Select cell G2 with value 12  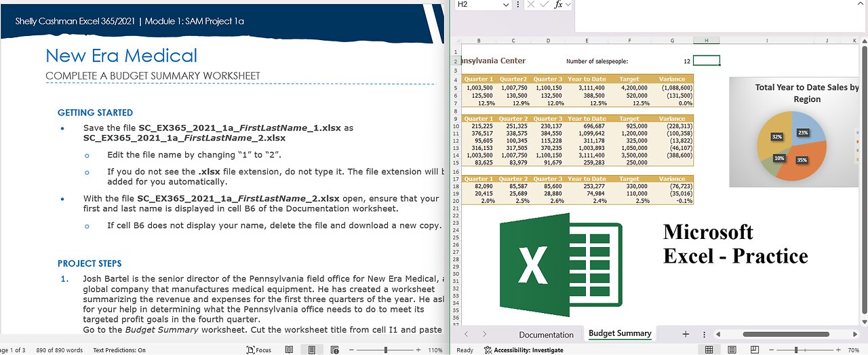673,61
